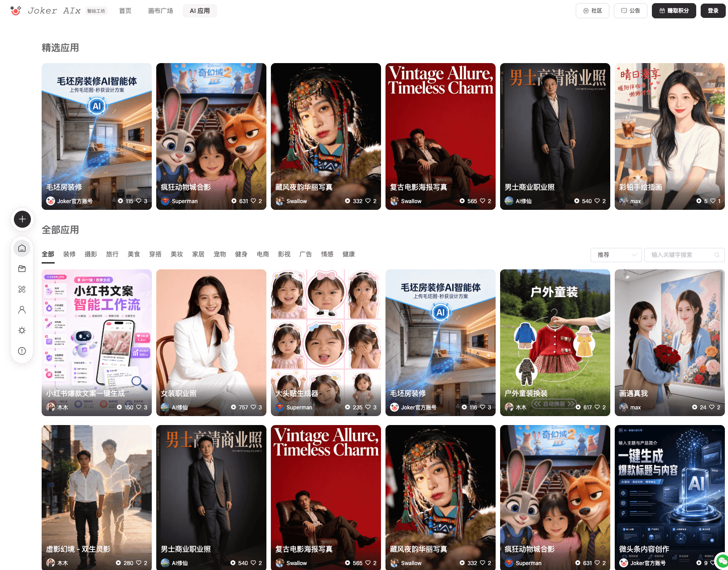Switch to the 健康 category tab
This screenshot has width=728, height=570.
[x=349, y=254]
